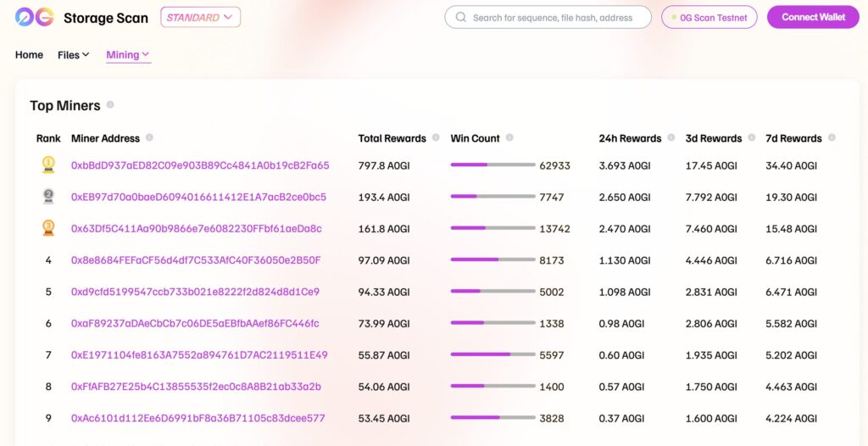Click total rewards value 161.8 A0GI
Viewport: 868px width, 446px height.
click(384, 229)
